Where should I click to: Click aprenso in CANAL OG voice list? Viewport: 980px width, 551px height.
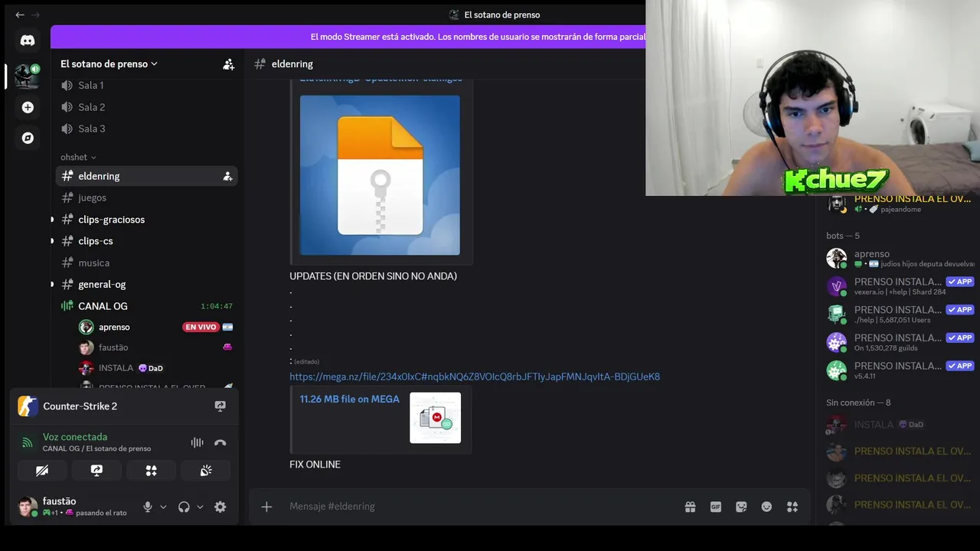[x=114, y=327]
